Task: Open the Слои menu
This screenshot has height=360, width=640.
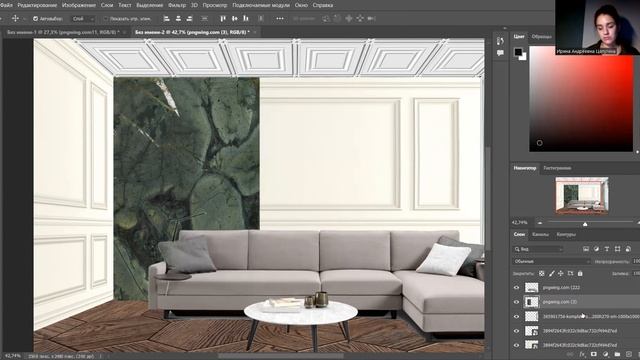Action: tap(107, 5)
